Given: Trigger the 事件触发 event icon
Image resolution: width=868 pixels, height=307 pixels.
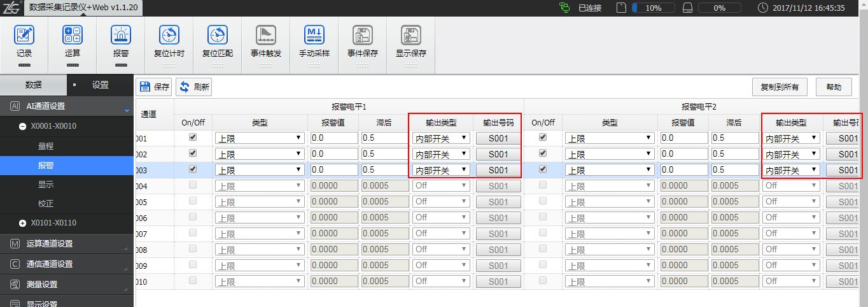Looking at the screenshot, I should (266, 36).
